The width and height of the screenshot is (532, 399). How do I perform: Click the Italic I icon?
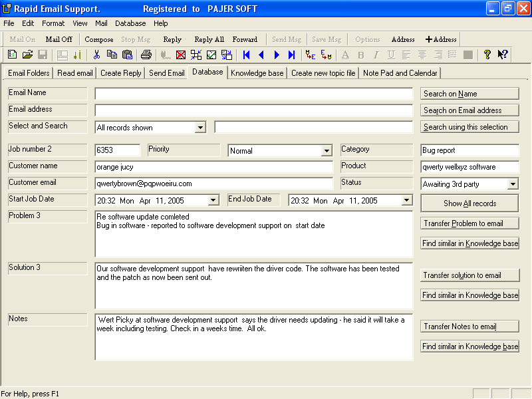[376, 55]
